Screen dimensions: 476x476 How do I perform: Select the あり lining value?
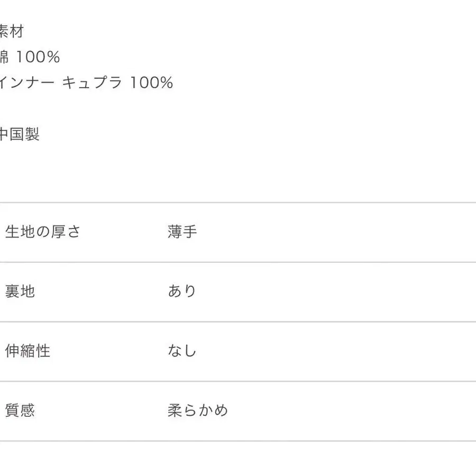[182, 291]
